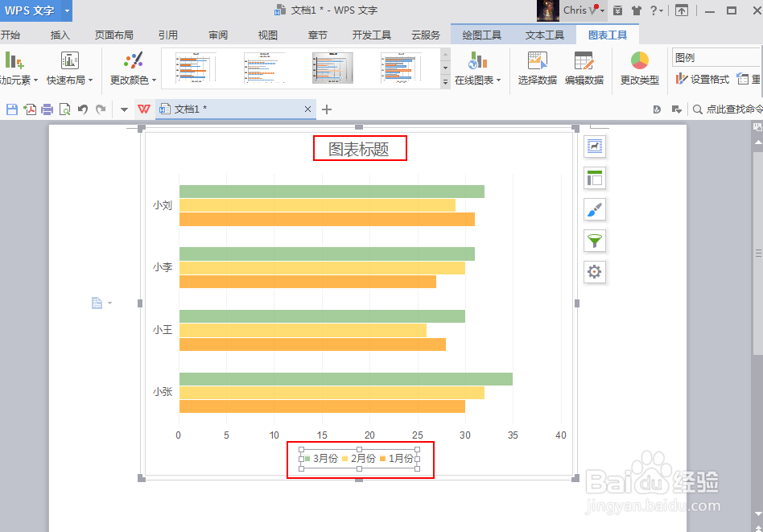Switch to the 绘图工具 ribbon tab
This screenshot has height=532, width=763.
[x=481, y=35]
